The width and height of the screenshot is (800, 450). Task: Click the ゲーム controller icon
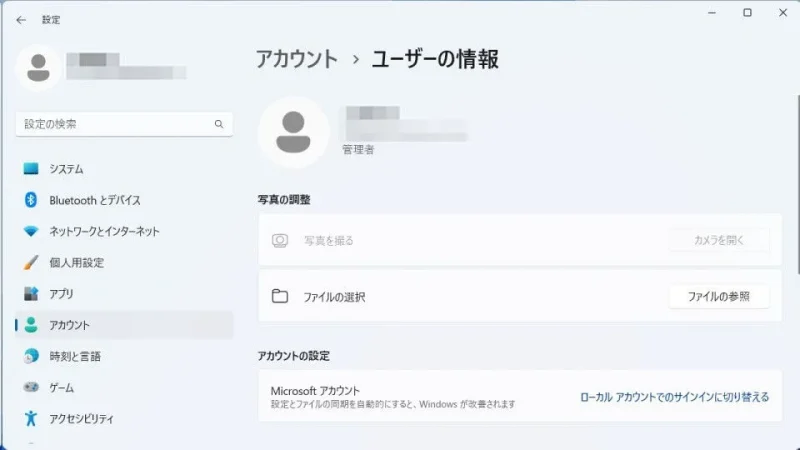point(31,387)
